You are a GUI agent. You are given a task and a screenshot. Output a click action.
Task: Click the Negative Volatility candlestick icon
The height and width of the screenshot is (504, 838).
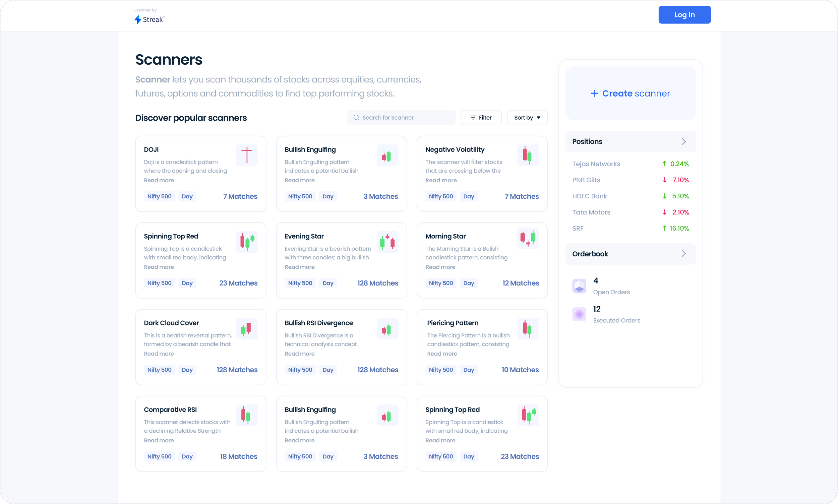[x=528, y=155]
